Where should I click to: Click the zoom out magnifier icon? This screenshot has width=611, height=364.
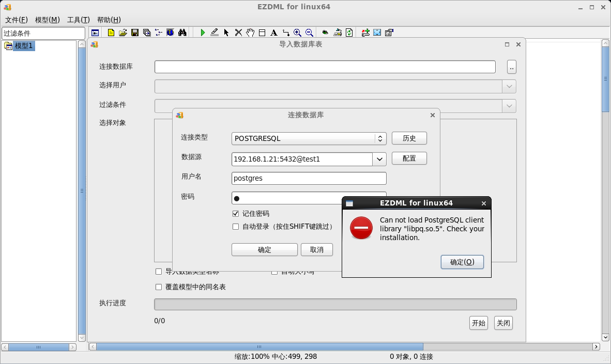(x=310, y=33)
